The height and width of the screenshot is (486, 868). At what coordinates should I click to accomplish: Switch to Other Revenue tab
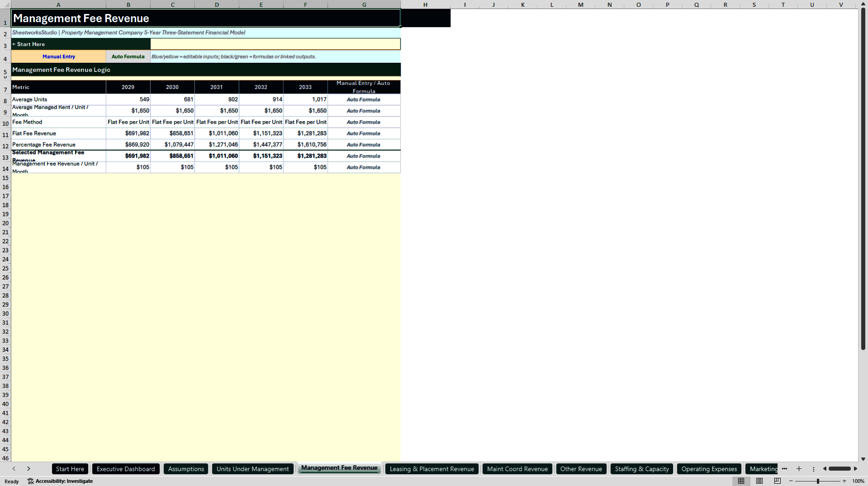[x=581, y=469]
